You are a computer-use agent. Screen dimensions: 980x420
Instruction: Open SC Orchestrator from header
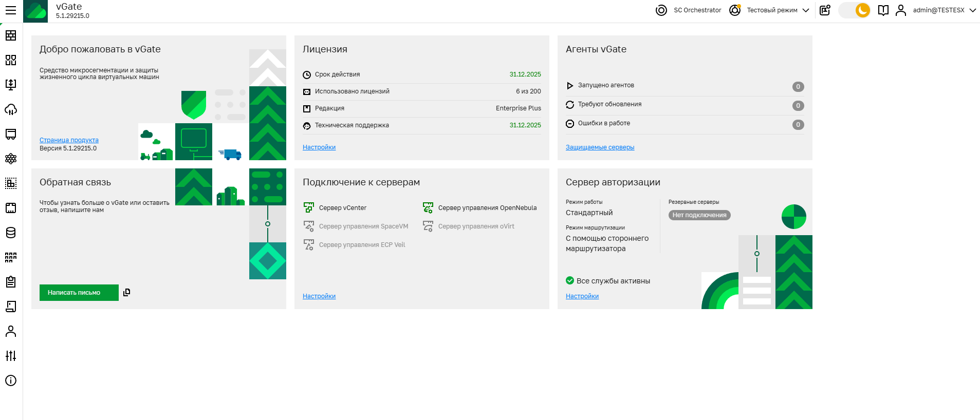pos(689,10)
